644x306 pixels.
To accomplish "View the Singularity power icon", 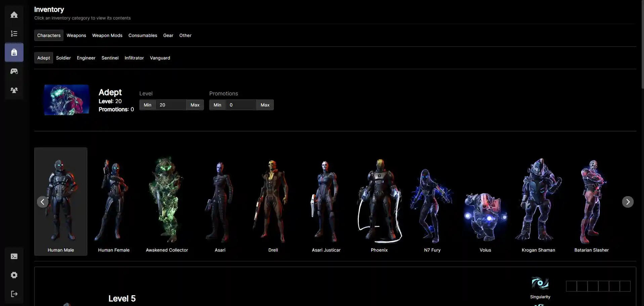I will pyautogui.click(x=540, y=283).
